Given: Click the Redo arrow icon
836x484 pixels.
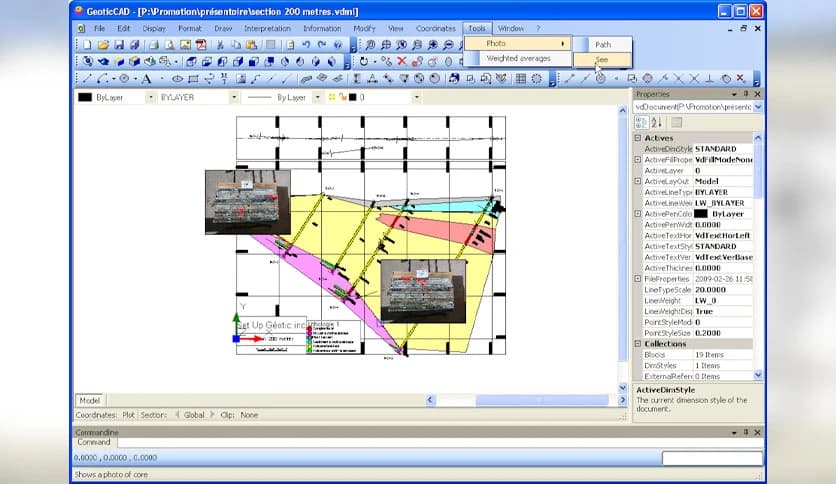Looking at the screenshot, I should [x=321, y=45].
